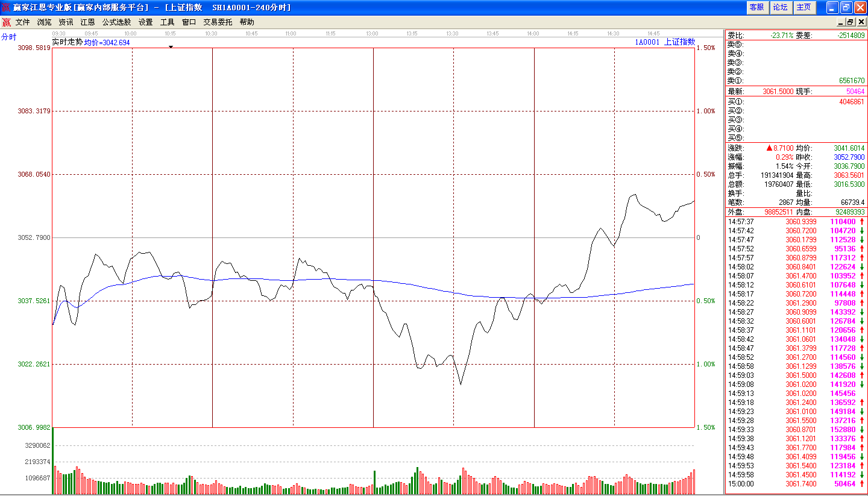868x496 pixels.
Task: Click the 最低 value 3016.5300
Action: [x=849, y=184]
